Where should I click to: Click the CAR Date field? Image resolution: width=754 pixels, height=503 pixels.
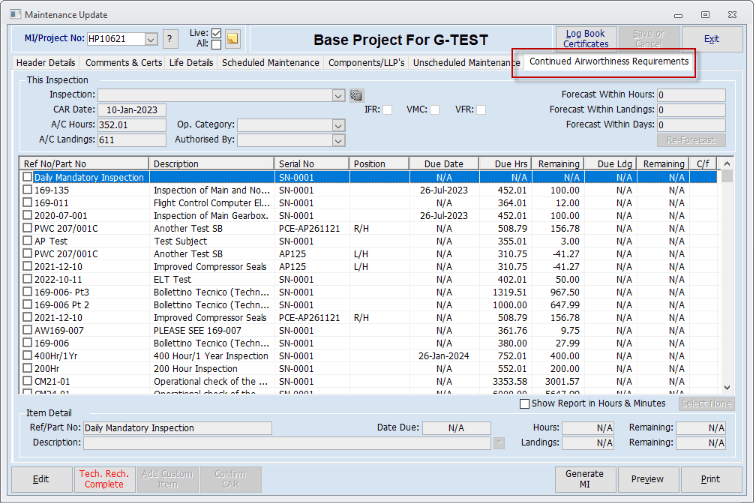(132, 110)
